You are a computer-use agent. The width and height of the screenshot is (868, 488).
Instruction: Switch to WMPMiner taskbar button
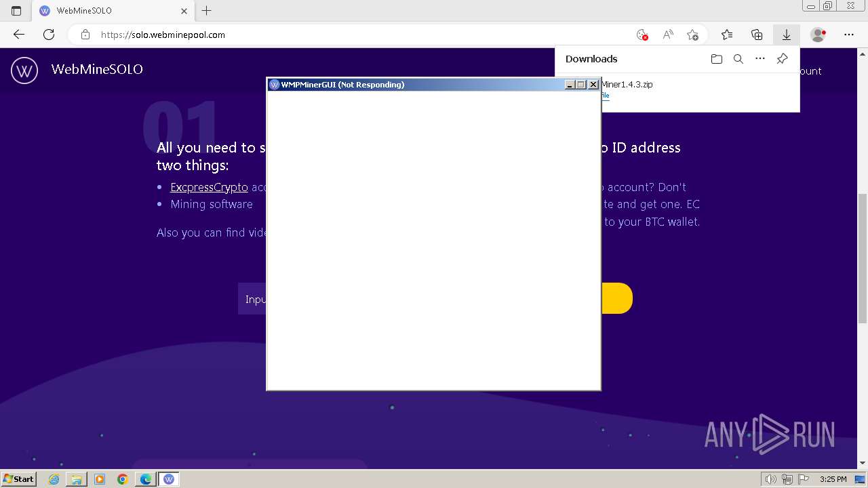click(x=169, y=479)
